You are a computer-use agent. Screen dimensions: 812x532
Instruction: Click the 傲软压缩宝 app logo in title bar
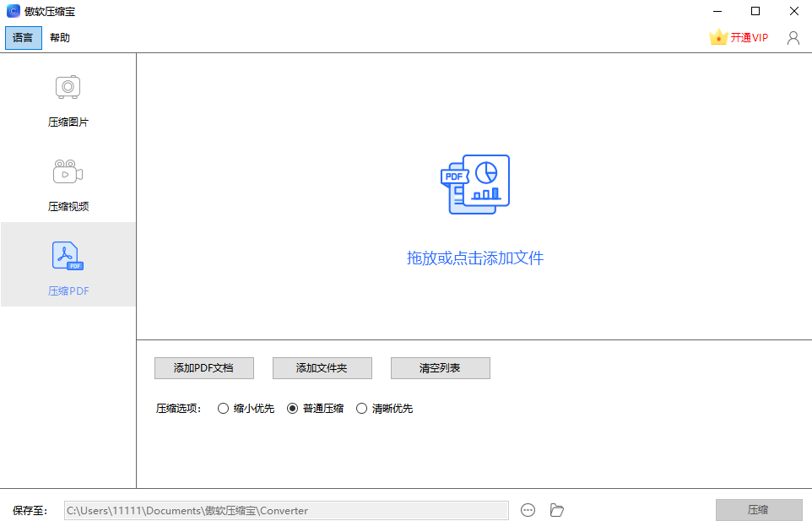[13, 11]
